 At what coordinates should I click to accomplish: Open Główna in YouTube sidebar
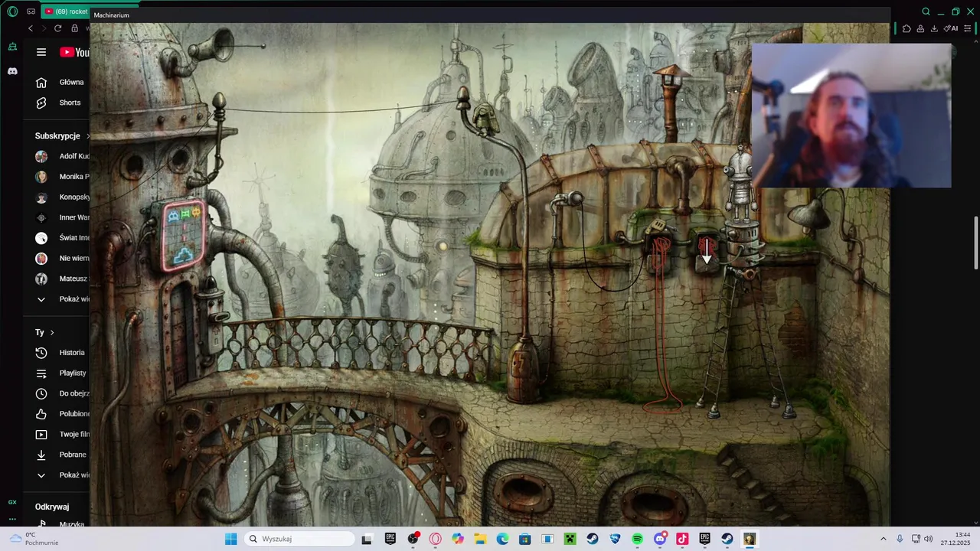61,82
